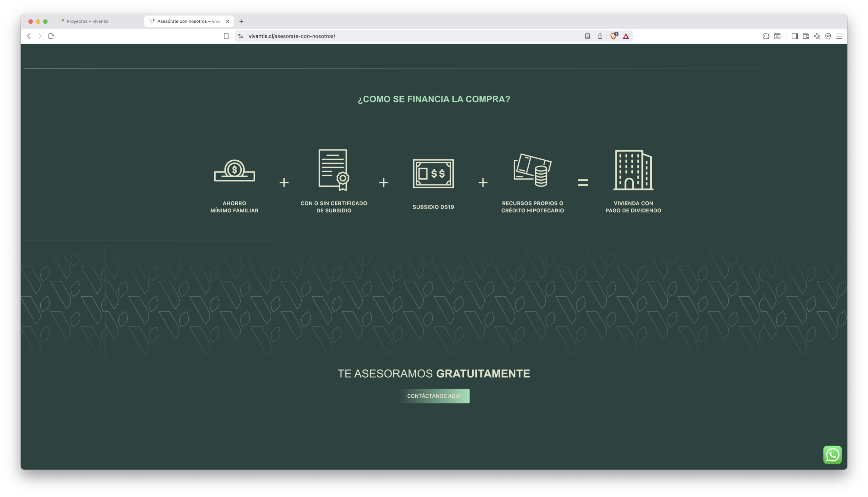Click the Ahorro Mínimo Familiar coin icon
This screenshot has height=497, width=868.
235,170
